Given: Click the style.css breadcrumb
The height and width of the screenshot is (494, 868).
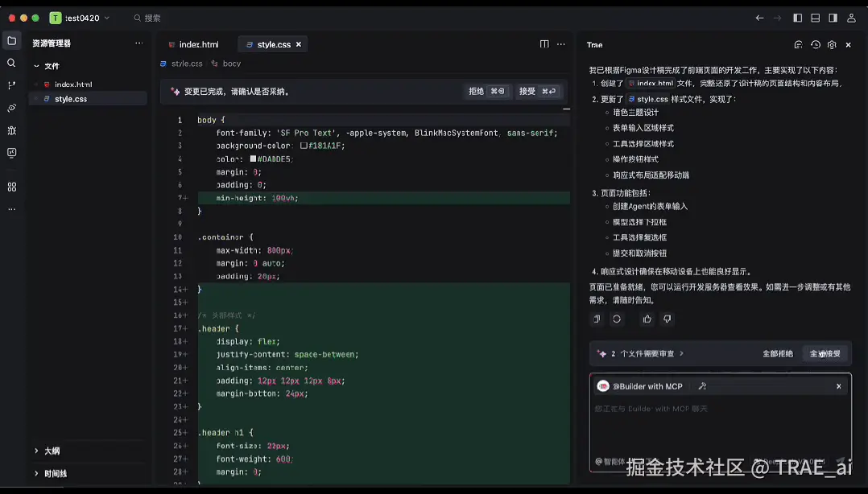Looking at the screenshot, I should tap(187, 64).
